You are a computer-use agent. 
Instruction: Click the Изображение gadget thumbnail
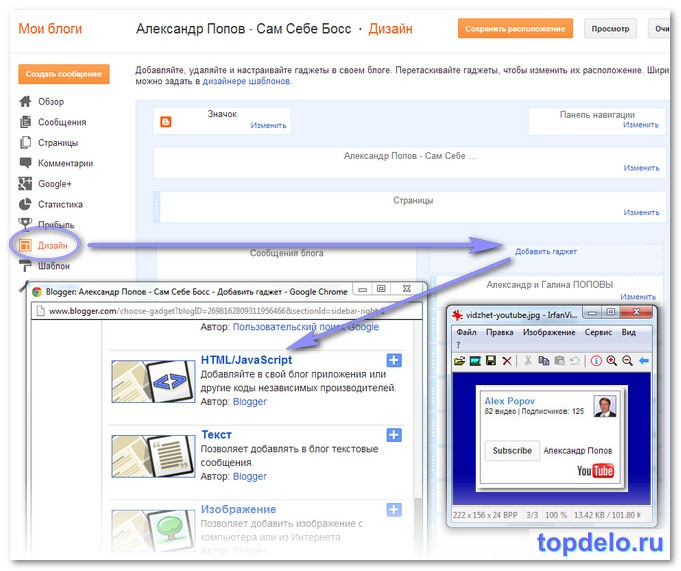pyautogui.click(x=153, y=530)
